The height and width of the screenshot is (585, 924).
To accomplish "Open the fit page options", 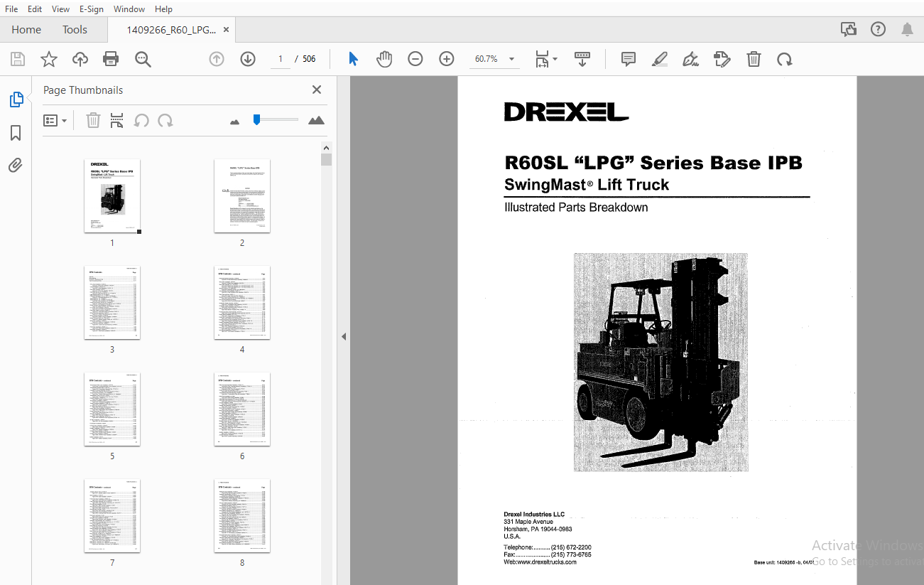I will click(545, 59).
